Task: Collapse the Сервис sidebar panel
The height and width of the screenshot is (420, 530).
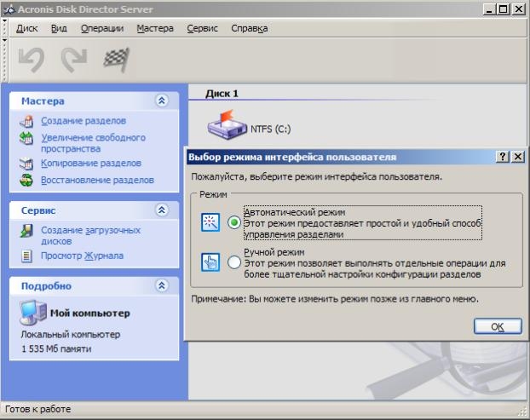Action: [162, 210]
